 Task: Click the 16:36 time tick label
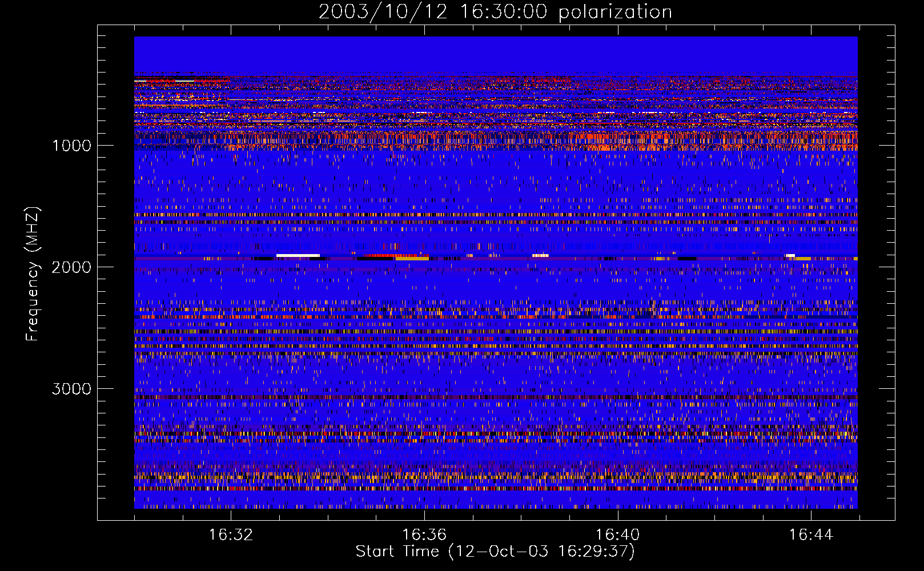pos(424,535)
